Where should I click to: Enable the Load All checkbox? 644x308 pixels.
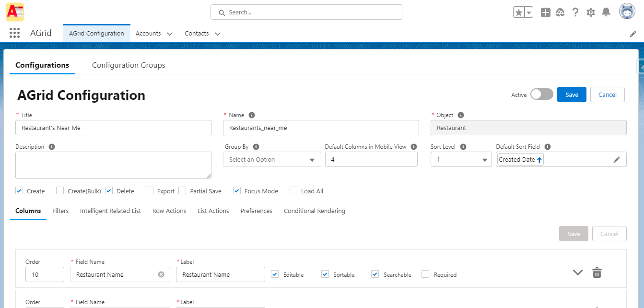293,190
